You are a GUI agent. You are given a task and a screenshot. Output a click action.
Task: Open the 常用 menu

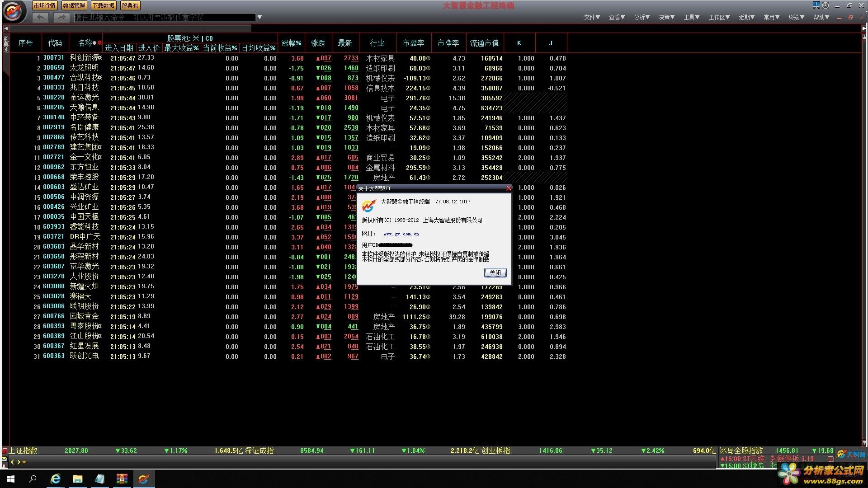point(771,17)
